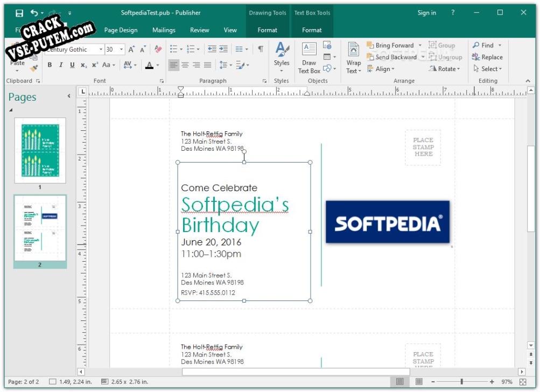Image resolution: width=540 pixels, height=392 pixels.
Task: Expand line spacing dropdown
Action: [231, 65]
